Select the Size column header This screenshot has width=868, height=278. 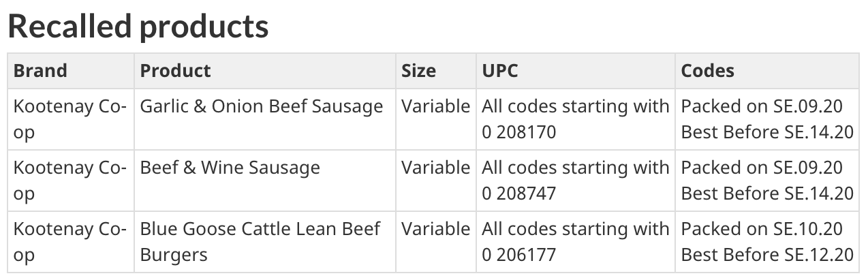point(436,71)
